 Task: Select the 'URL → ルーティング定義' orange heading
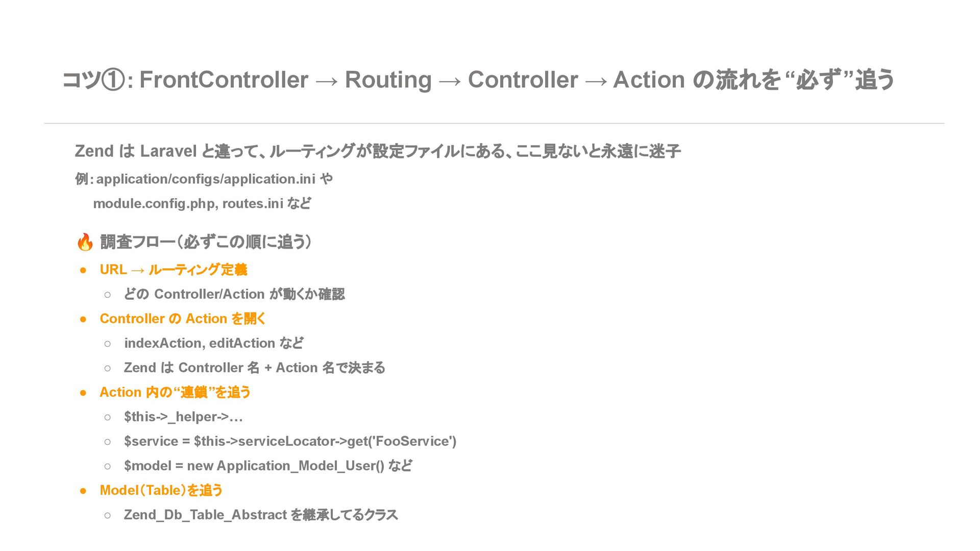[x=174, y=270]
